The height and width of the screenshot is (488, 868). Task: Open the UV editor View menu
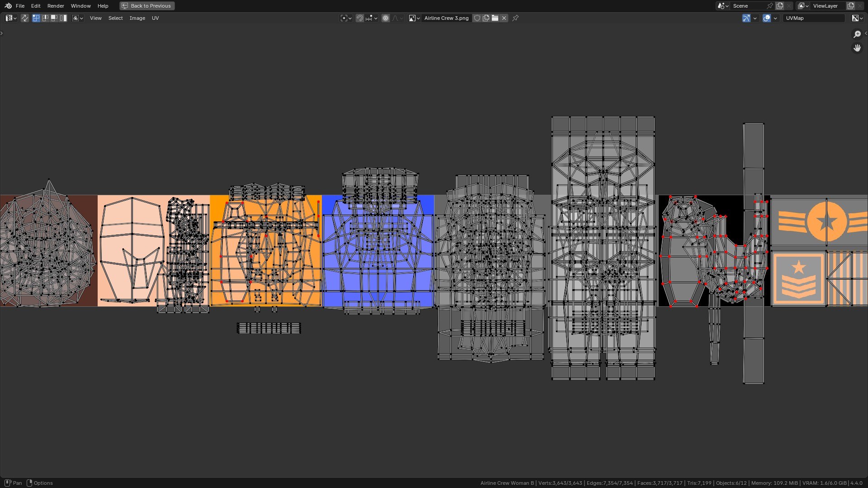pos(95,18)
